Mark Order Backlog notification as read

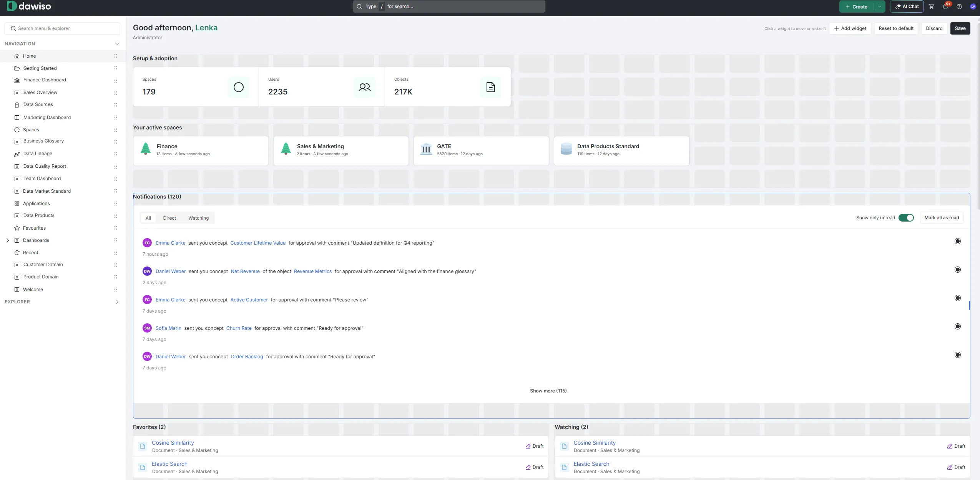tap(958, 355)
